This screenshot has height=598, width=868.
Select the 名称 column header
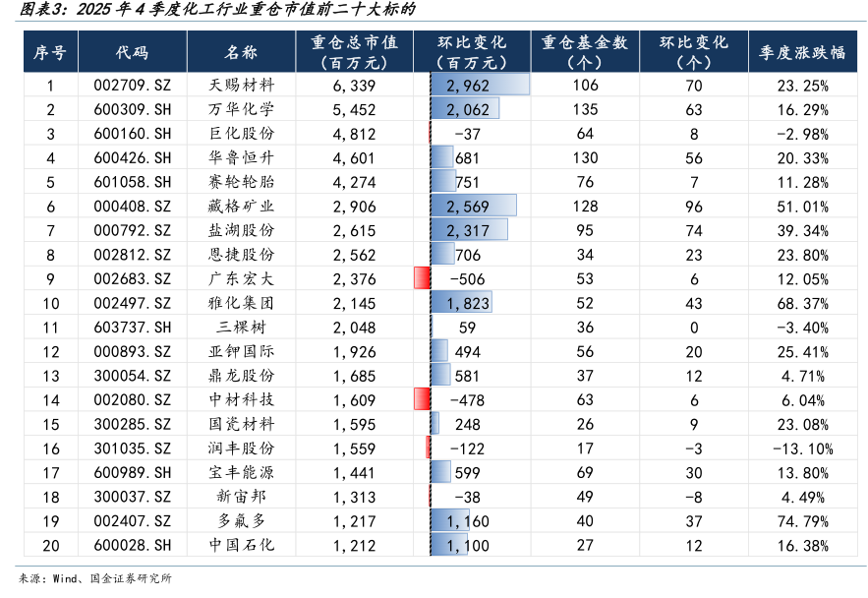241,52
